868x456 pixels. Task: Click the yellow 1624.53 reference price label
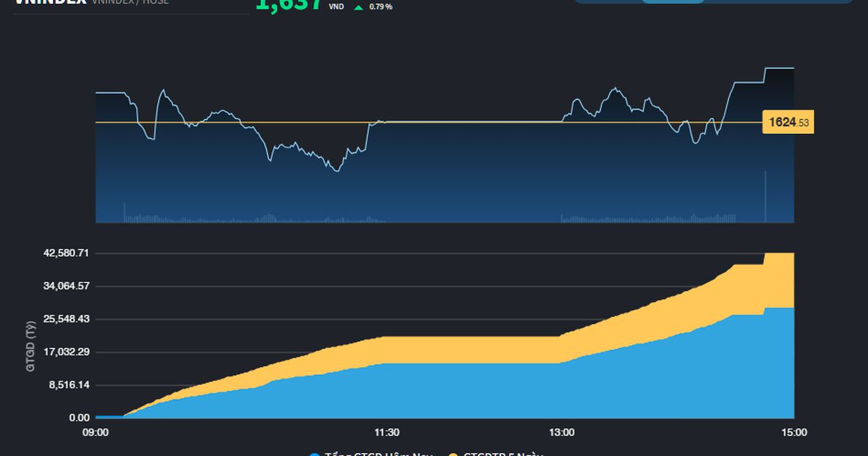[788, 123]
